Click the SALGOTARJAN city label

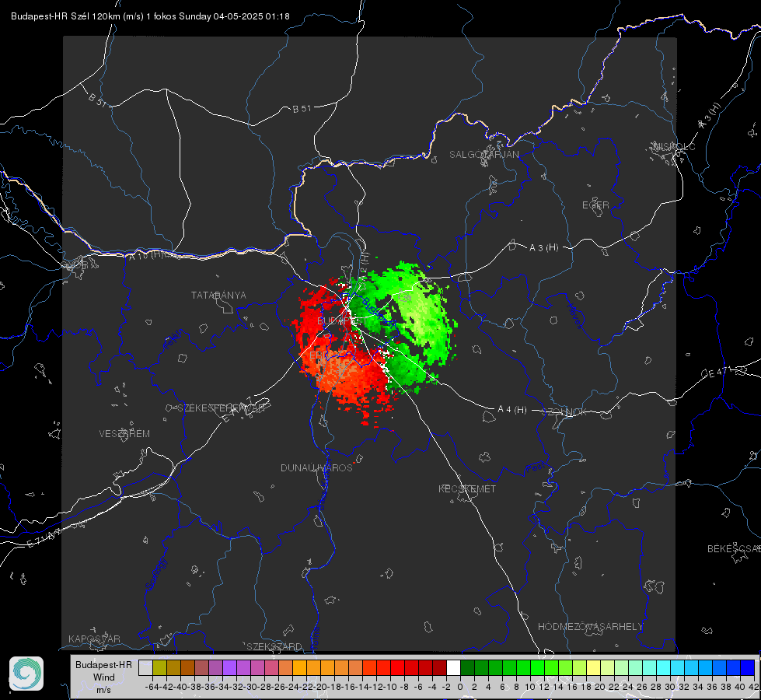point(483,155)
